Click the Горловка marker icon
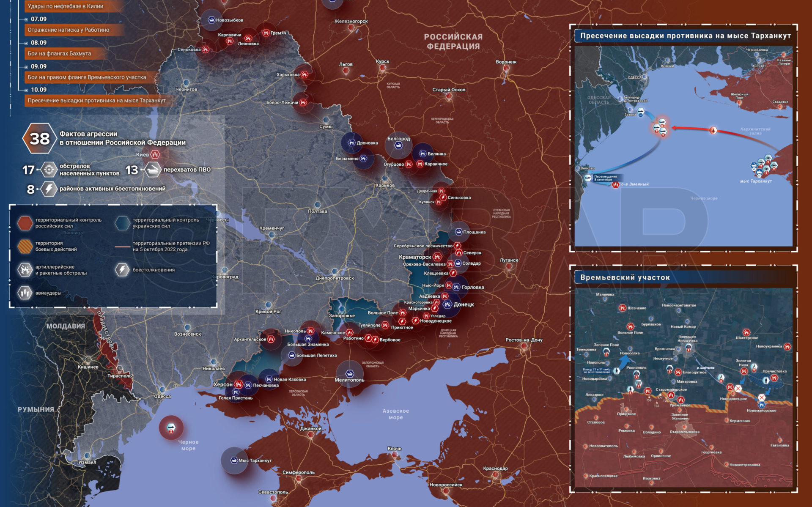The image size is (812, 507). pyautogui.click(x=456, y=287)
